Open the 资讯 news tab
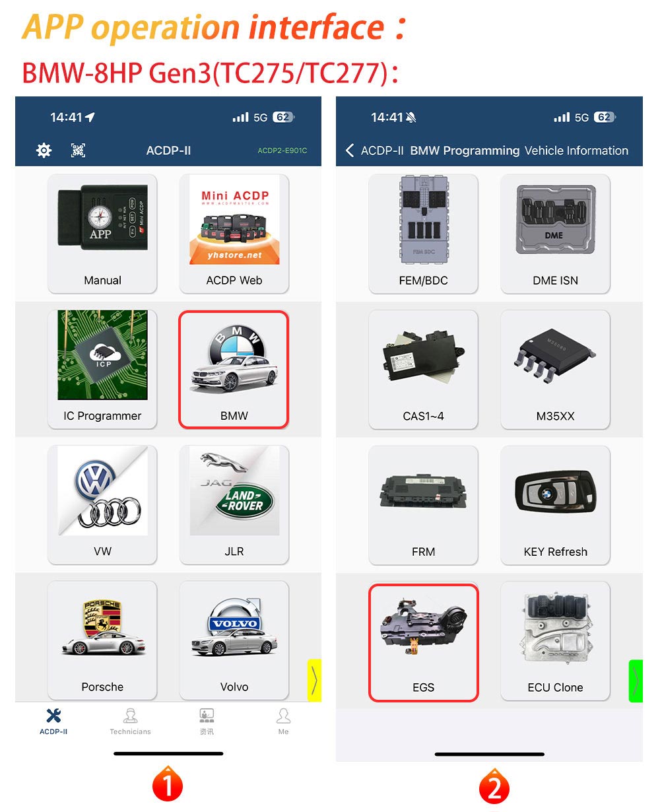The image size is (660, 812). pyautogui.click(x=207, y=722)
